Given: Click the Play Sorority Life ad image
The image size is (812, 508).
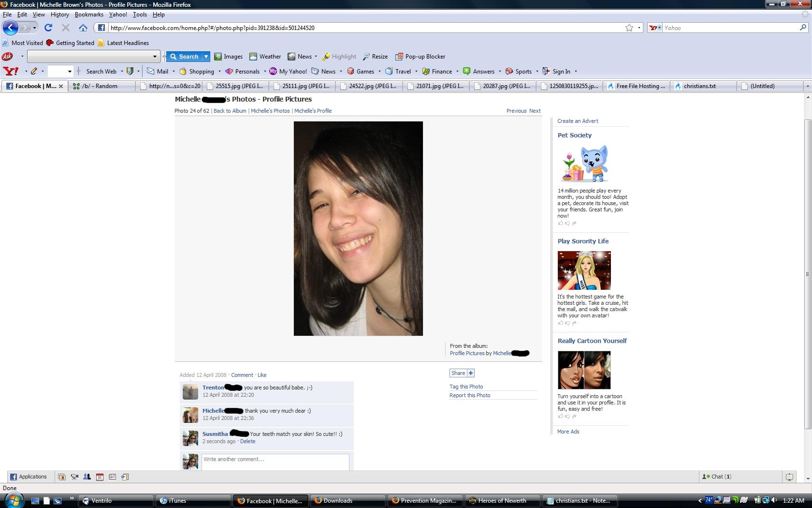Looking at the screenshot, I should point(584,270).
